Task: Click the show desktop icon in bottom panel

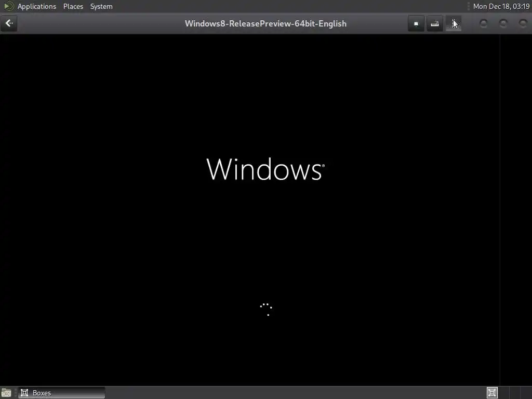Action: 6,393
